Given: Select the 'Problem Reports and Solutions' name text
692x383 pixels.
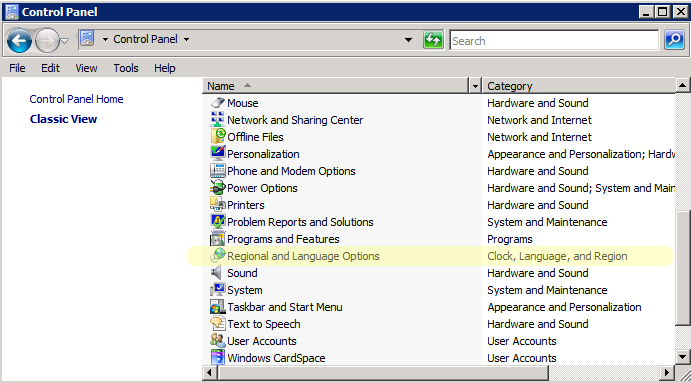Looking at the screenshot, I should [300, 222].
